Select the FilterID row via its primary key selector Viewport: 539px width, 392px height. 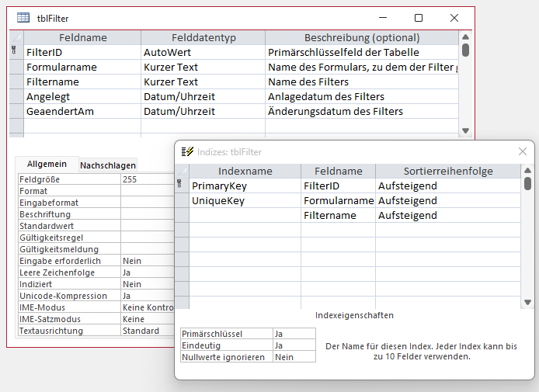(16, 52)
